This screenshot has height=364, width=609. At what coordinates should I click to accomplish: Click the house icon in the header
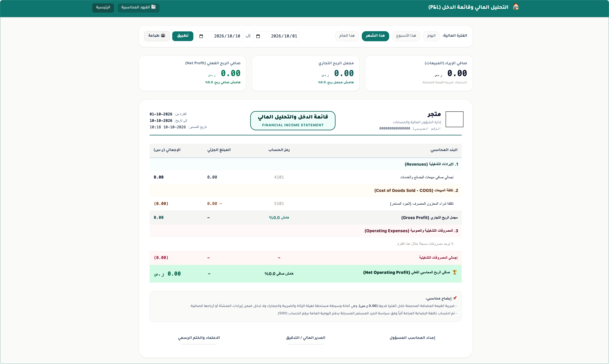click(x=516, y=7)
